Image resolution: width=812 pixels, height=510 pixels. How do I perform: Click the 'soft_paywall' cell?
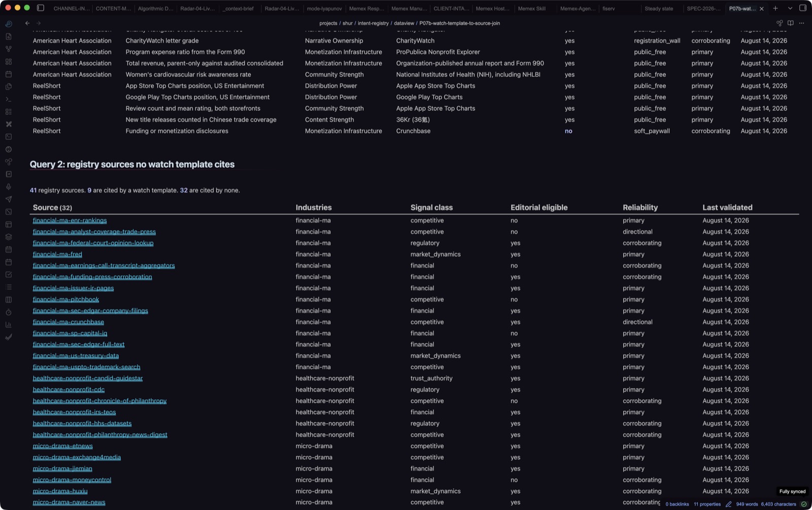[x=652, y=131]
